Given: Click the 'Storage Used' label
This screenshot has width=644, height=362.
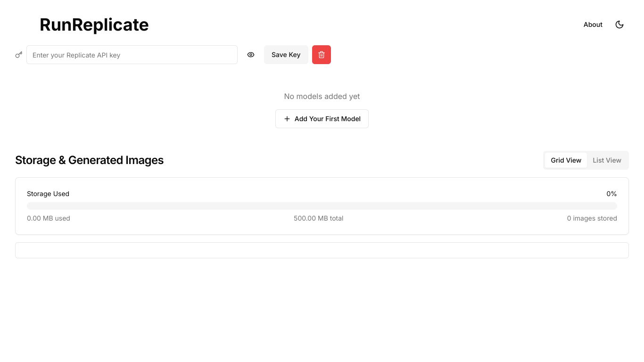Looking at the screenshot, I should click(48, 194).
